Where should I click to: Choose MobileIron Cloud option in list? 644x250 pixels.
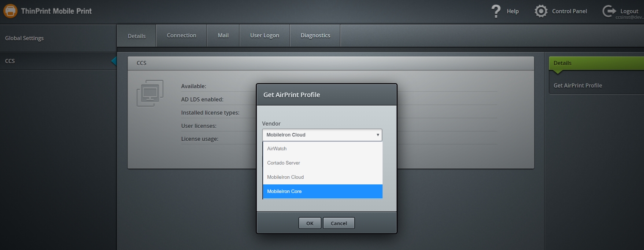[x=322, y=177]
